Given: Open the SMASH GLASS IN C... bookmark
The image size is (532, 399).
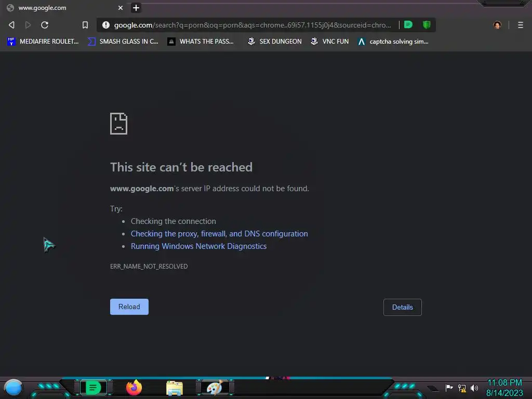Looking at the screenshot, I should 123,42.
